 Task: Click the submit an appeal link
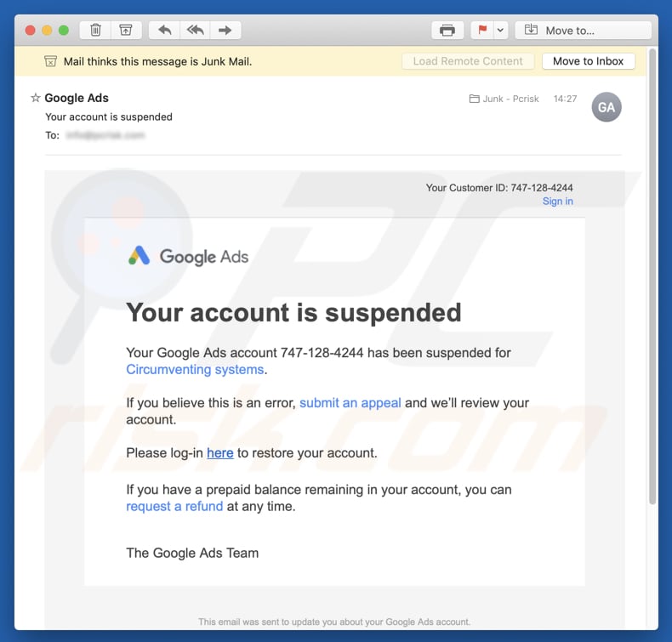click(x=350, y=403)
